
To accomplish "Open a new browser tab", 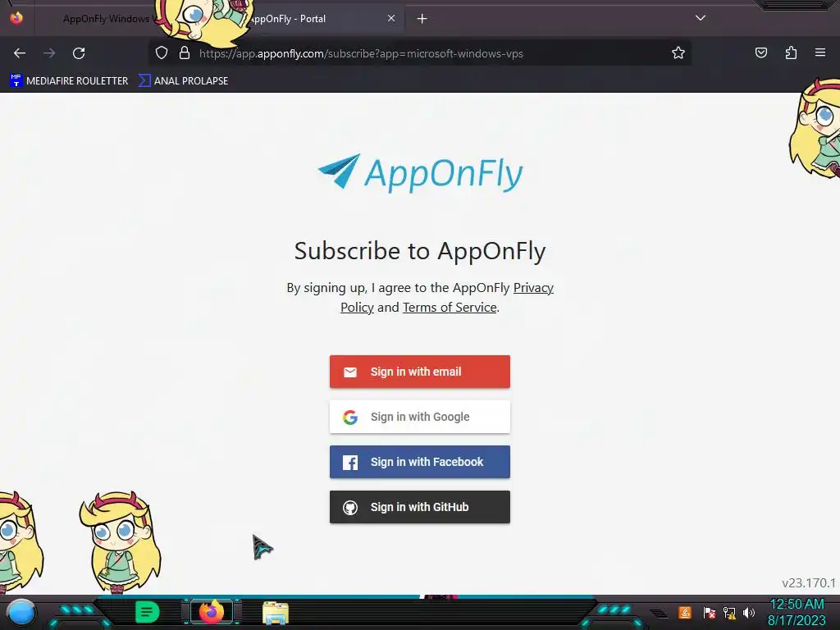I will pos(422,19).
